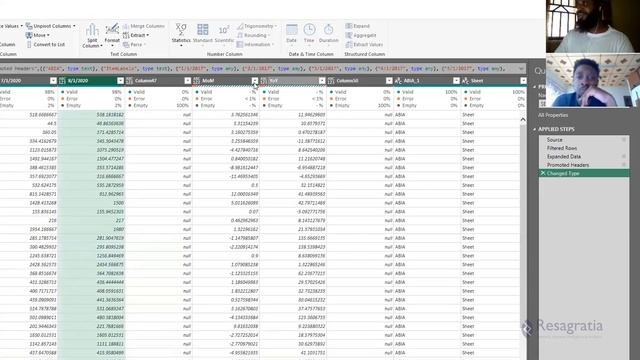
Task: Click the Expand button label
Action: click(x=361, y=26)
